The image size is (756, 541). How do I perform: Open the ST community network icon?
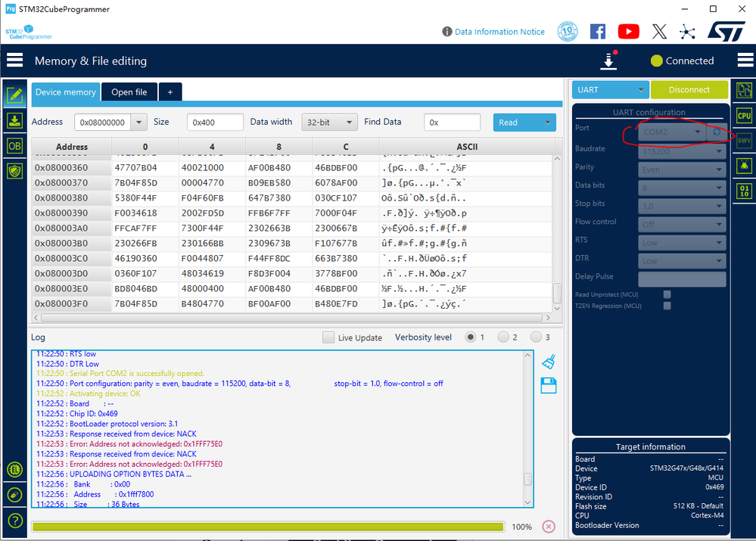688,33
